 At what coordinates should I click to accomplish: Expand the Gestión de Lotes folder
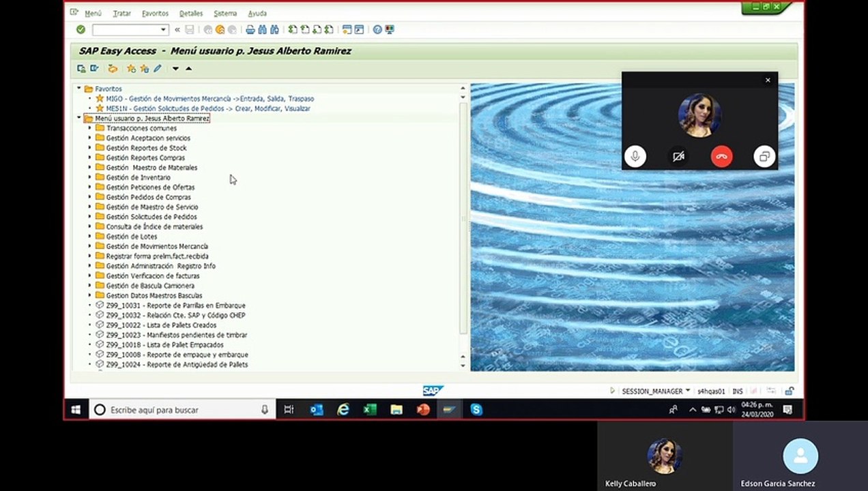tap(89, 237)
